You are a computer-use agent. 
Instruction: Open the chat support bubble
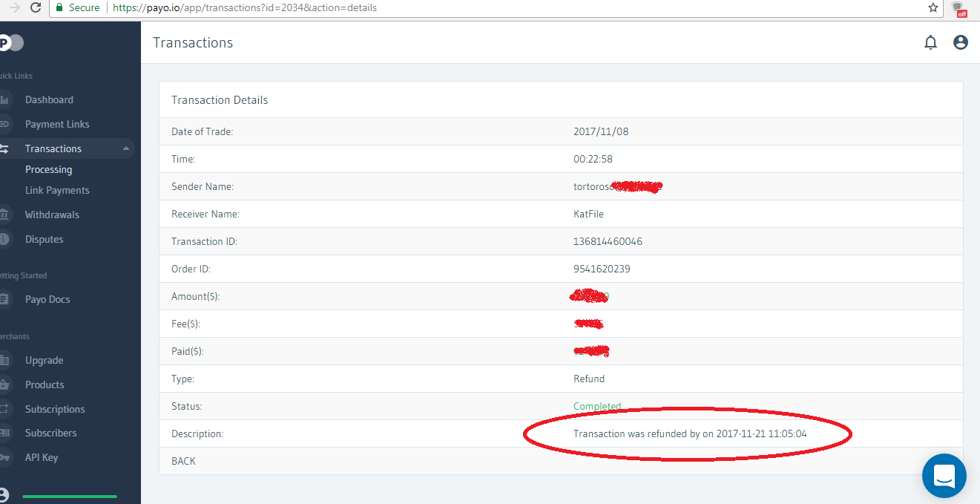(x=944, y=476)
